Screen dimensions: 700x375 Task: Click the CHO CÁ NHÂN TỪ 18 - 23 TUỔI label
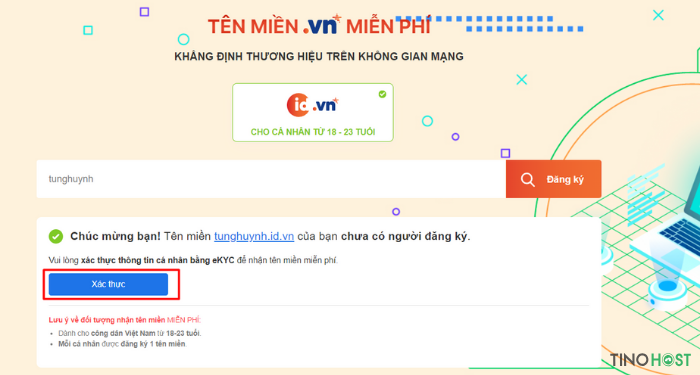[313, 132]
